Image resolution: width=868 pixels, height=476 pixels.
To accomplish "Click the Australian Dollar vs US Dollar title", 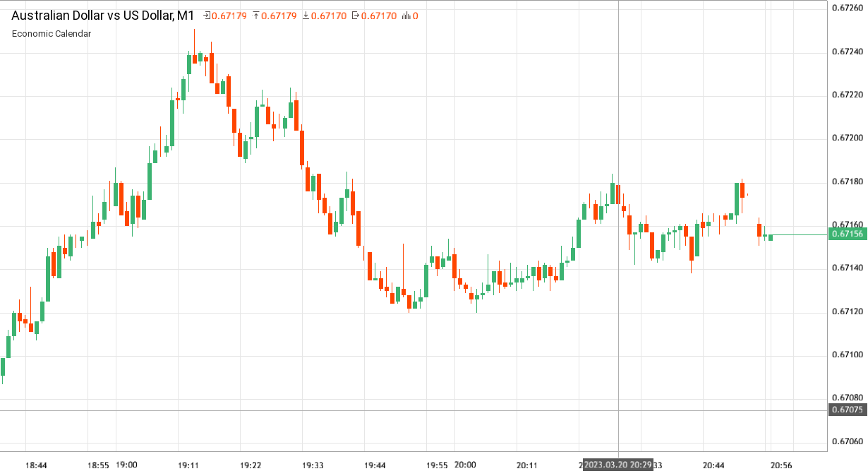I will [103, 15].
